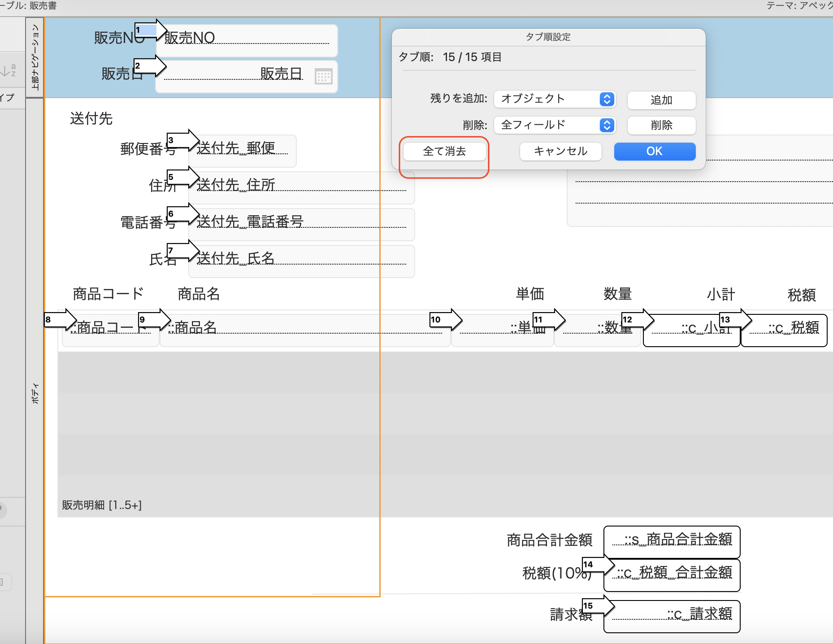Viewport: 833px width, 644px height.
Task: Click the calendar icon beside the 販売日 field
Action: (x=324, y=76)
